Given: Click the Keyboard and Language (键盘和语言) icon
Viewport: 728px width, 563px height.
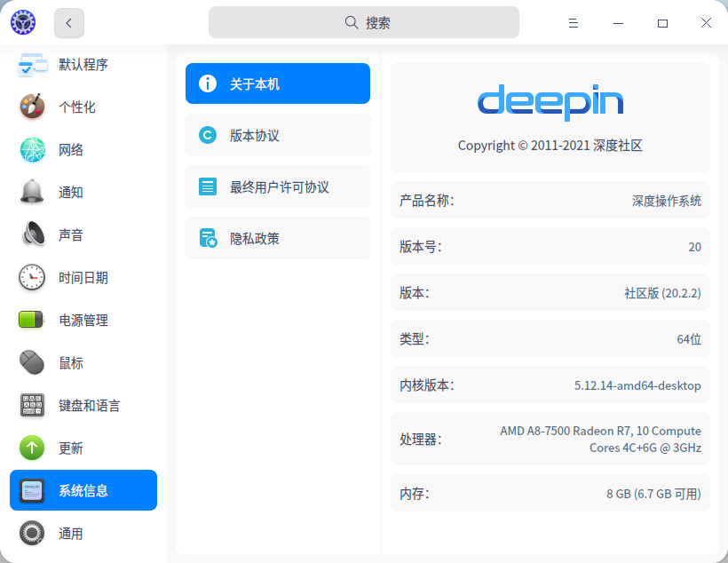Looking at the screenshot, I should tap(32, 406).
